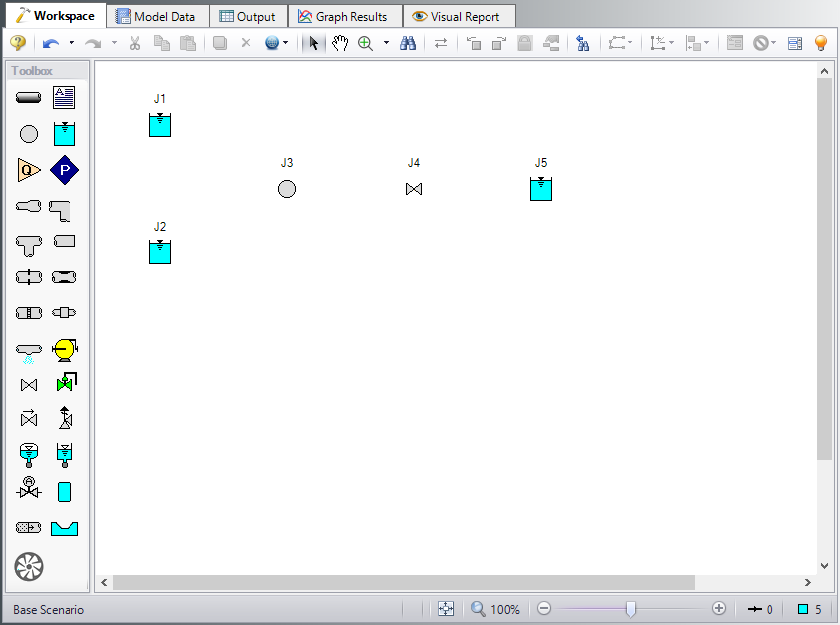Open the Graph Results tab

(x=344, y=16)
